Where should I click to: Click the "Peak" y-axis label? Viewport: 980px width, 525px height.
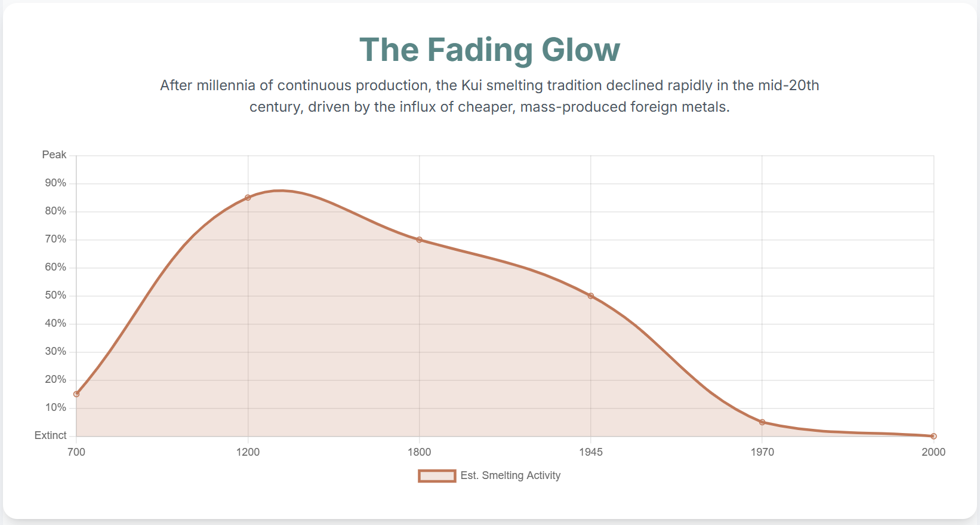(x=54, y=155)
